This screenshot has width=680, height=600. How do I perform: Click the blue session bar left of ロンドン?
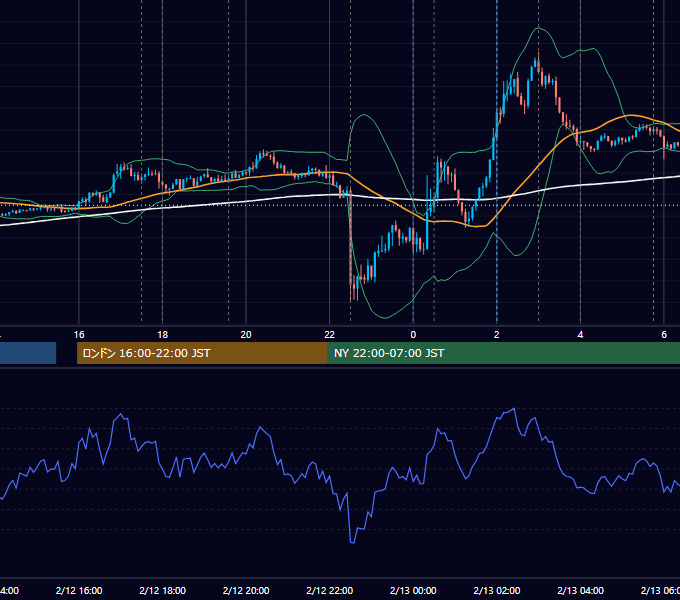[x=28, y=353]
